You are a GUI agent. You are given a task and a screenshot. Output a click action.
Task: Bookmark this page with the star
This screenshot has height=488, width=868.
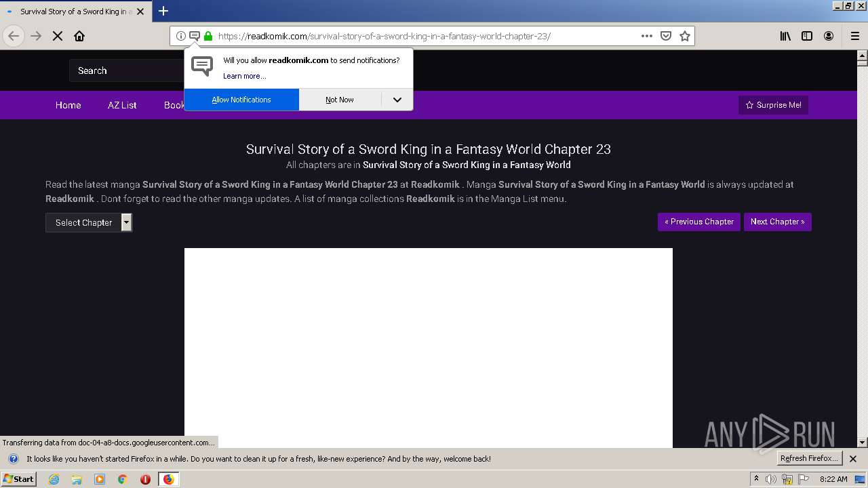685,36
